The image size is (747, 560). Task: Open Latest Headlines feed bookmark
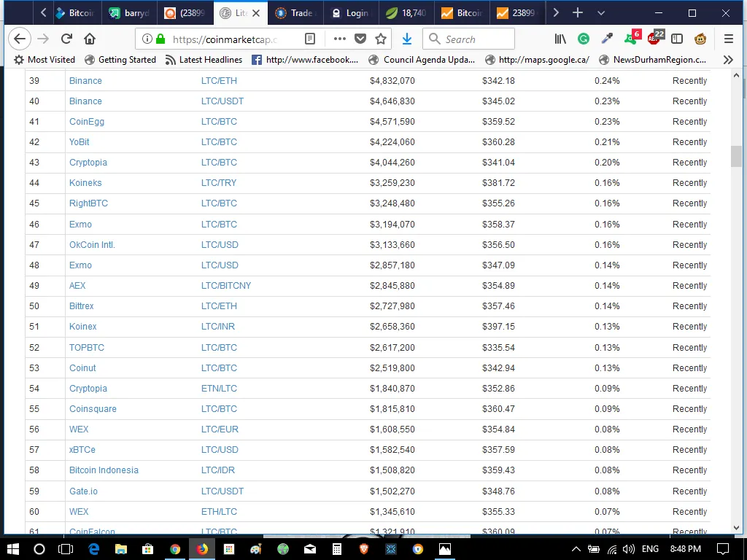[x=204, y=60]
